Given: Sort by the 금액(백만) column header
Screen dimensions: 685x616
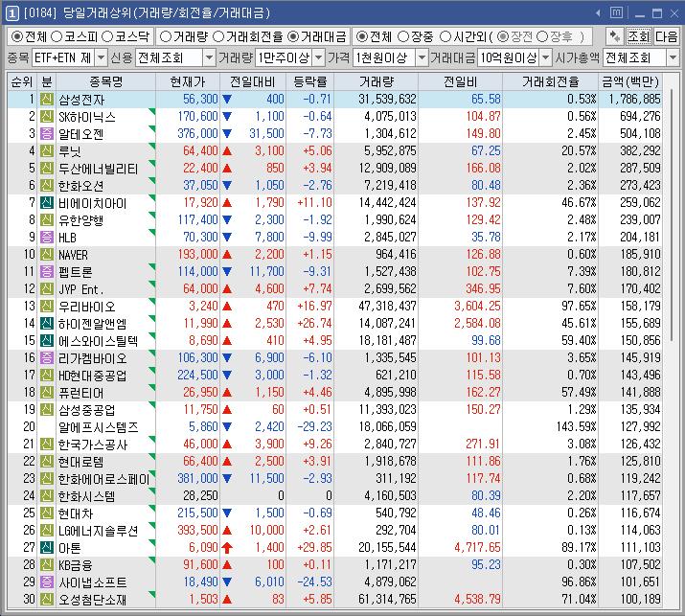Looking at the screenshot, I should (630, 81).
